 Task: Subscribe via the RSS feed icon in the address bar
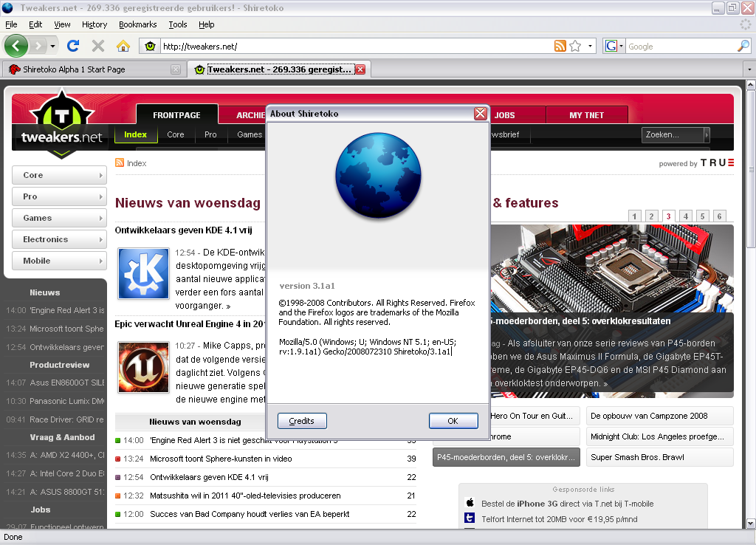pyautogui.click(x=560, y=47)
